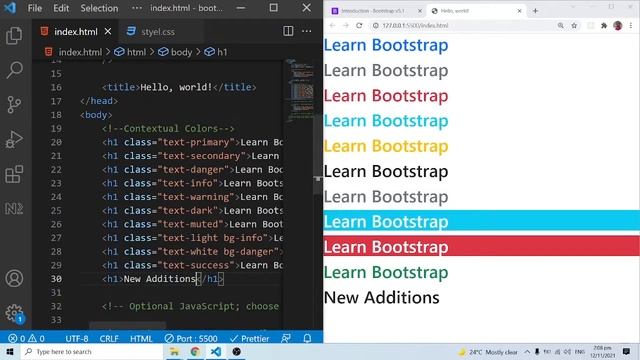
Task: Open the zoom magnifier icon in address bar
Action: (x=561, y=25)
